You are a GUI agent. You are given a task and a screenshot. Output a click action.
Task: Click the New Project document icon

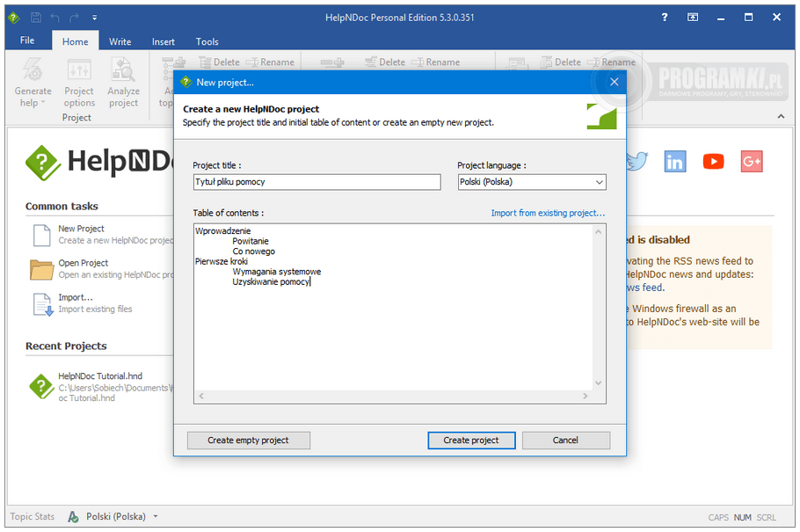tap(42, 236)
